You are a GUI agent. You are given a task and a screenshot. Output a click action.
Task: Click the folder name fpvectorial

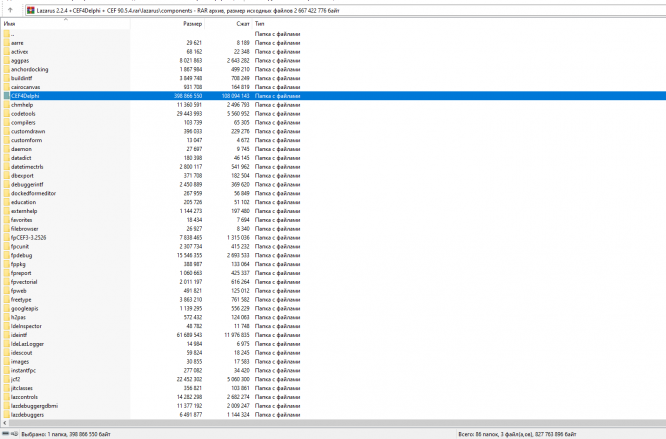pos(24,282)
